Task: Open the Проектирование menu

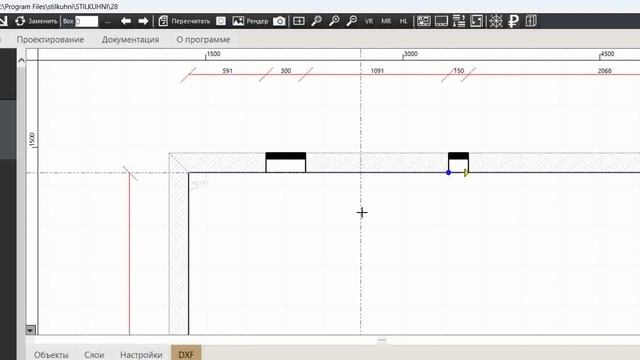Action: pos(50,40)
